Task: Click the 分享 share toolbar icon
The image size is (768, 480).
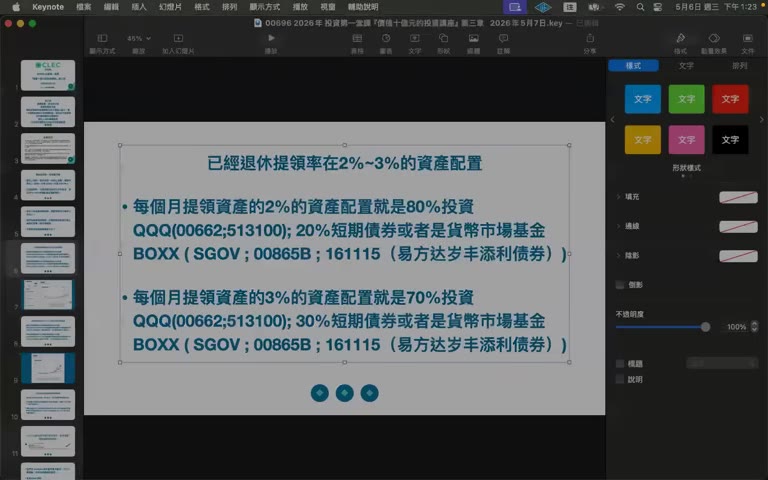Action: pyautogui.click(x=590, y=43)
